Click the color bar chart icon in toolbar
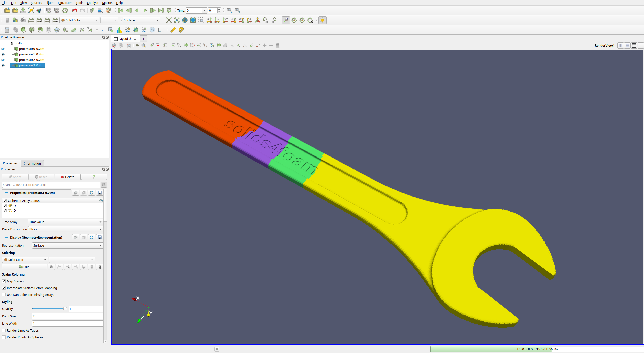Viewport: 644px width, 353px height. coord(120,29)
